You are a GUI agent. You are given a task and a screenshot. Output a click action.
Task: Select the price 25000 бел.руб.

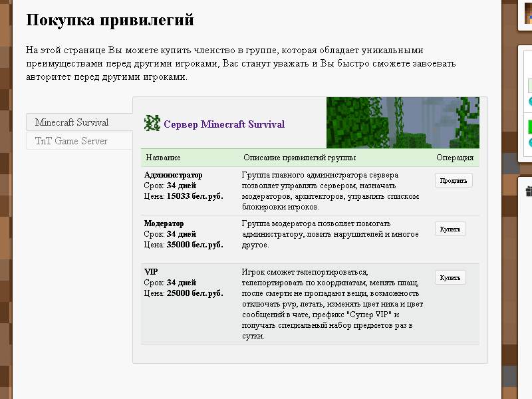(195, 293)
